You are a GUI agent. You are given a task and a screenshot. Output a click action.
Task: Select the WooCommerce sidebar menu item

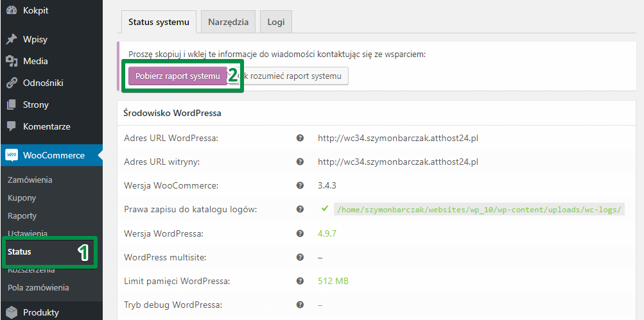click(51, 155)
